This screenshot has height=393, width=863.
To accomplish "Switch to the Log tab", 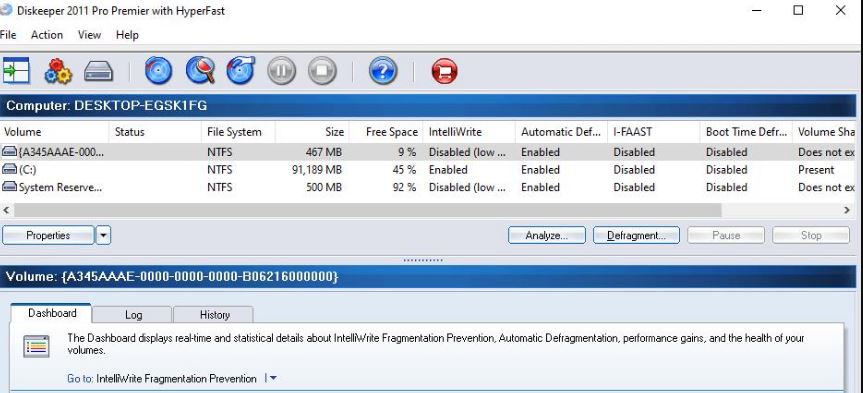I will point(133,315).
